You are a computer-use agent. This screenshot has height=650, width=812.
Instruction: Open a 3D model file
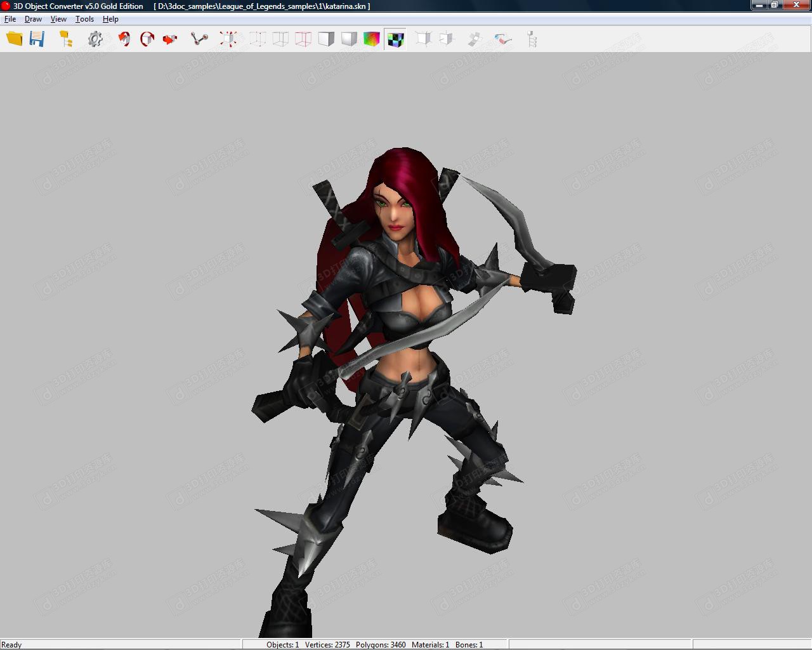[x=13, y=39]
